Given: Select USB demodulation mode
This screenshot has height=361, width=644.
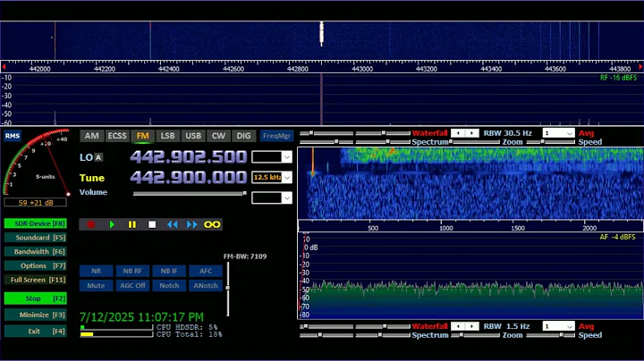Looking at the screenshot, I should click(x=193, y=136).
